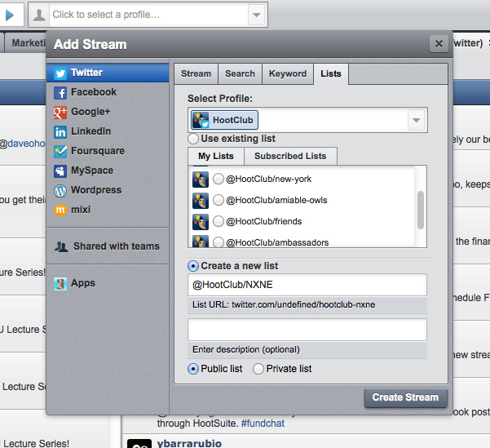Image resolution: width=490 pixels, height=448 pixels.
Task: Click the HootClub profile avatar in Select Profile
Action: click(201, 120)
